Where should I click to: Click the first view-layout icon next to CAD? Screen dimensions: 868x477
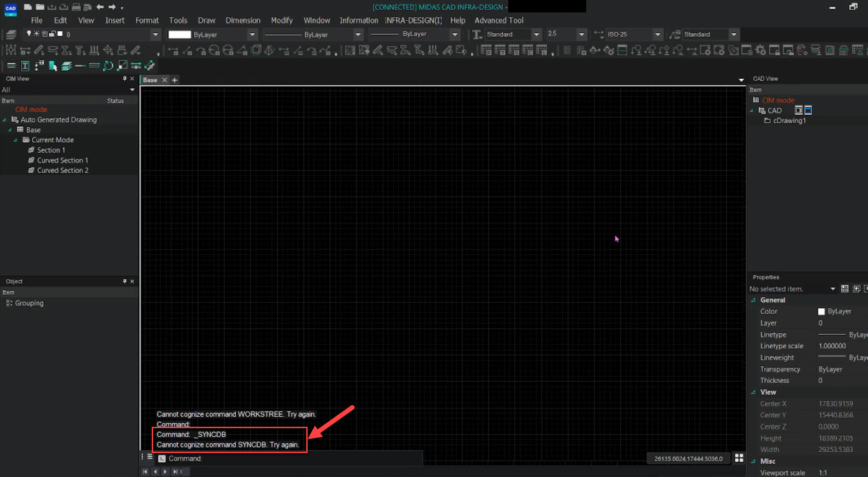coord(798,110)
